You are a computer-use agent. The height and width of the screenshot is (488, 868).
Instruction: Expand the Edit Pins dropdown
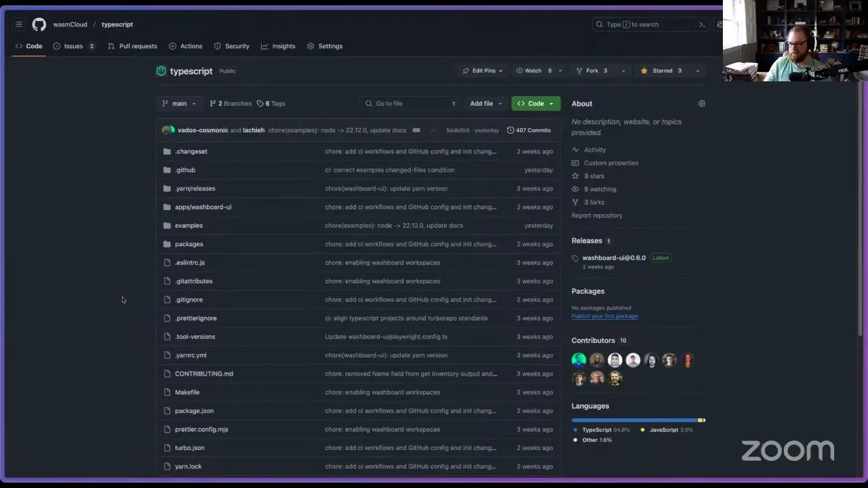[482, 70]
